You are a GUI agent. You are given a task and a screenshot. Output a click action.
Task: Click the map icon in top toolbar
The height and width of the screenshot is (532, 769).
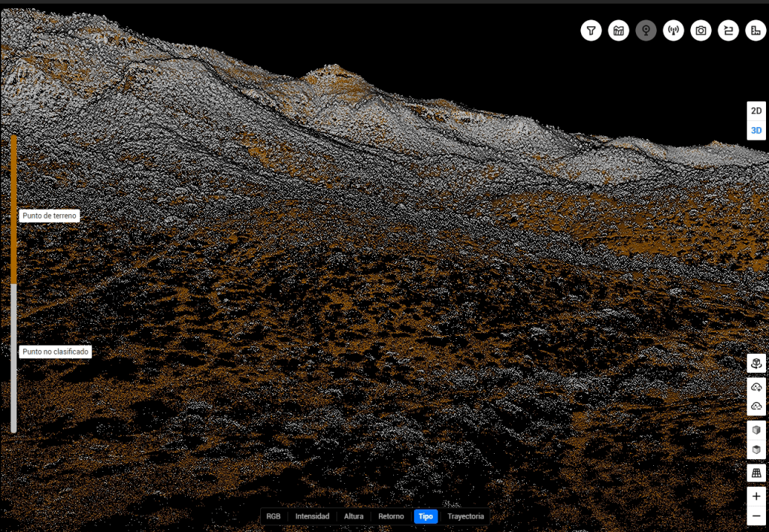(x=619, y=31)
